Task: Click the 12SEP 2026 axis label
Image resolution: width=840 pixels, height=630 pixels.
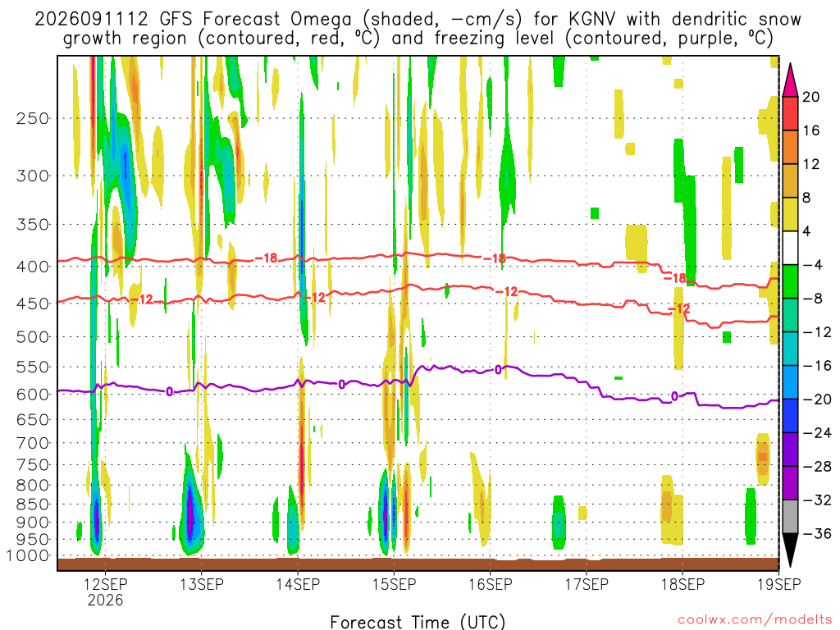Action: [x=106, y=591]
